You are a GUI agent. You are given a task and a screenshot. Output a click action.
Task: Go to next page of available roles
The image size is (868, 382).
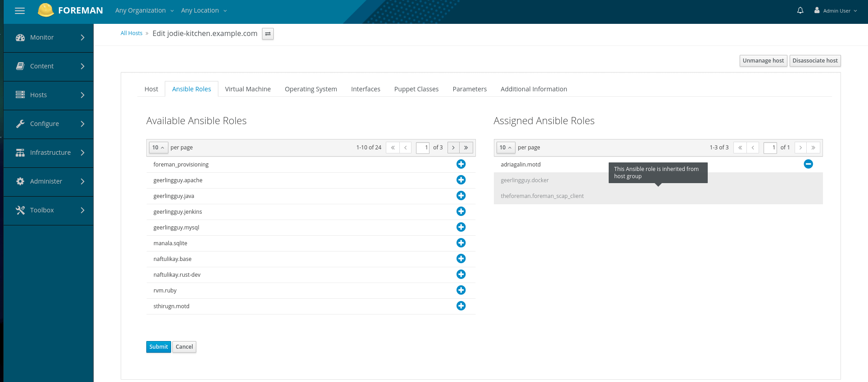(x=453, y=148)
